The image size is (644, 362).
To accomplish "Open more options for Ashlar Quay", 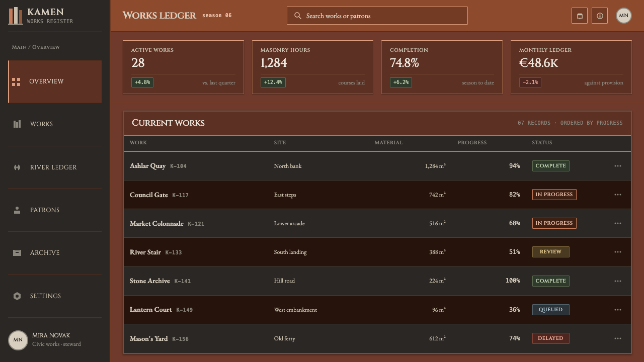I will tap(618, 166).
